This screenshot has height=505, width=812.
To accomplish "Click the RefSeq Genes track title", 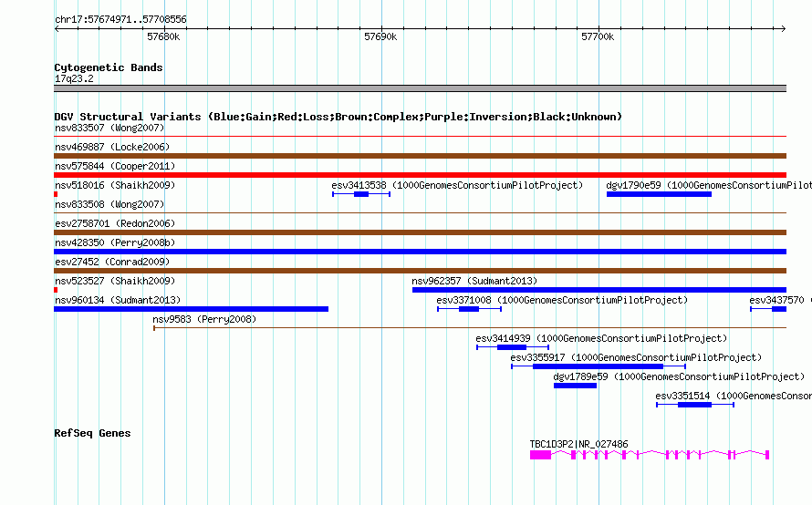I will pyautogui.click(x=92, y=433).
